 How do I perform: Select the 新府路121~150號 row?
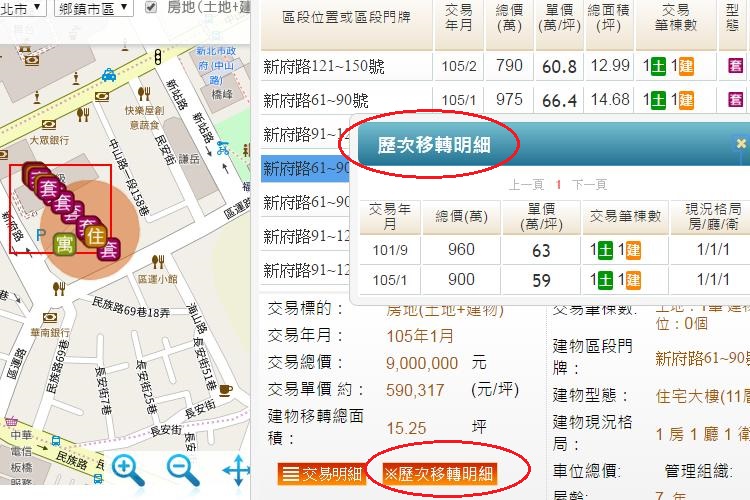pos(505,66)
